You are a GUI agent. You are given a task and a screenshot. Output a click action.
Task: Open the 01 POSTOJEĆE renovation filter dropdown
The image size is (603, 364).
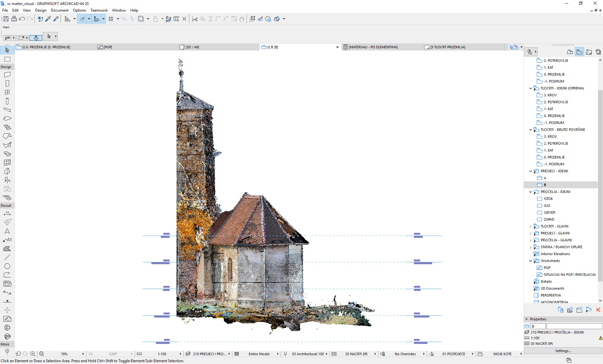point(472,354)
